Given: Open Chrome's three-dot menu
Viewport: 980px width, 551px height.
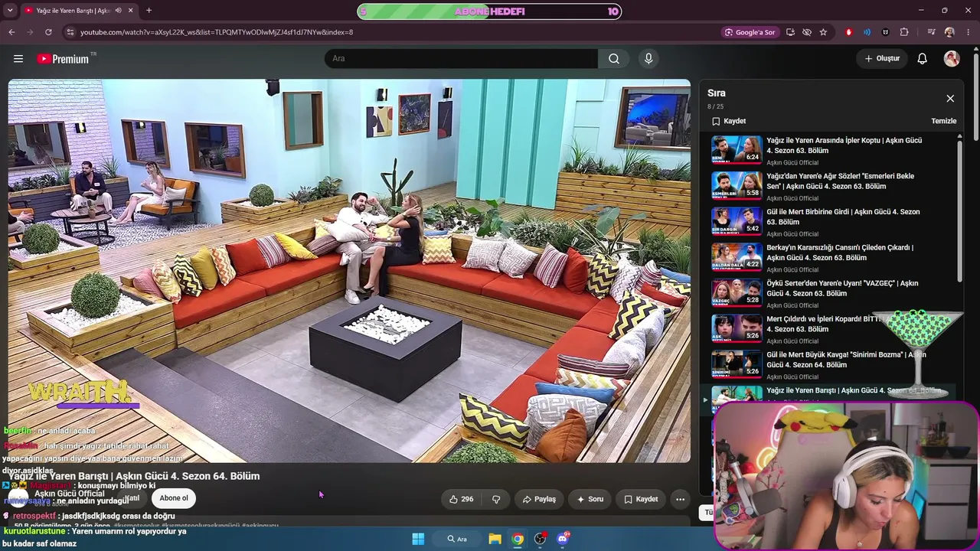Looking at the screenshot, I should pos(969,32).
